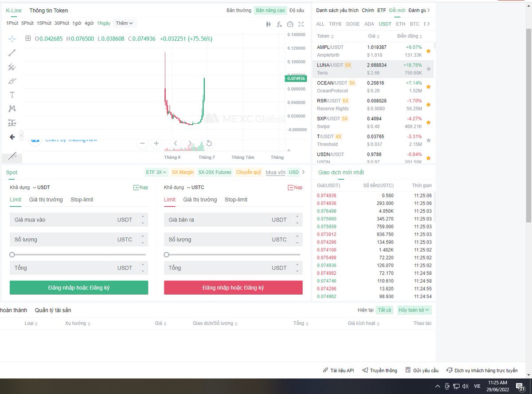Toggle favorite star for LUNA/USDT
The height and width of the screenshot is (394, 532).
click(x=428, y=69)
